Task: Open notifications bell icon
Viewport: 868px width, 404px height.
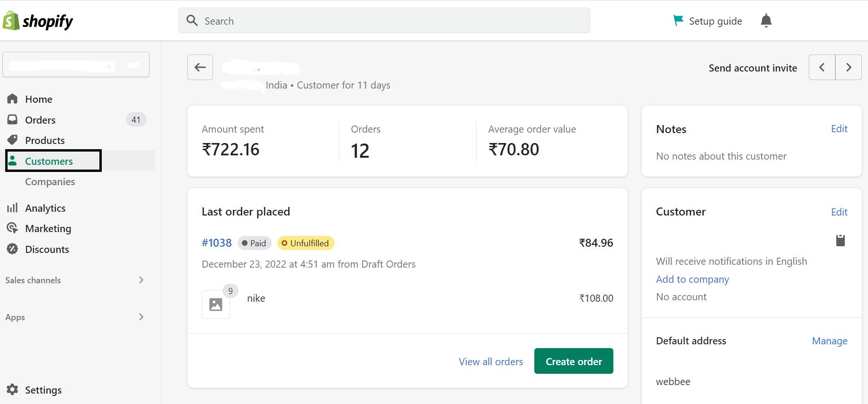Action: [x=766, y=21]
